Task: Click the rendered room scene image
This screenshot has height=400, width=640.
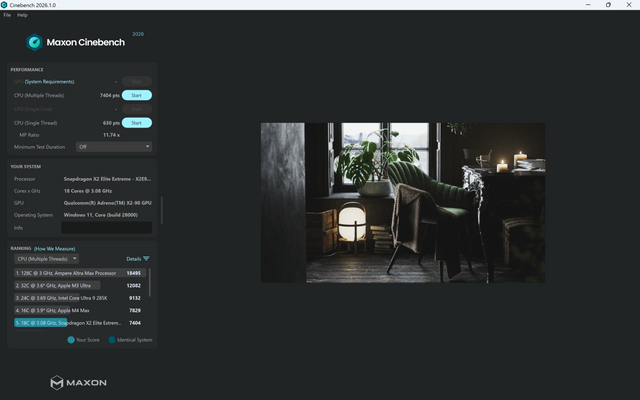Action: 403,202
